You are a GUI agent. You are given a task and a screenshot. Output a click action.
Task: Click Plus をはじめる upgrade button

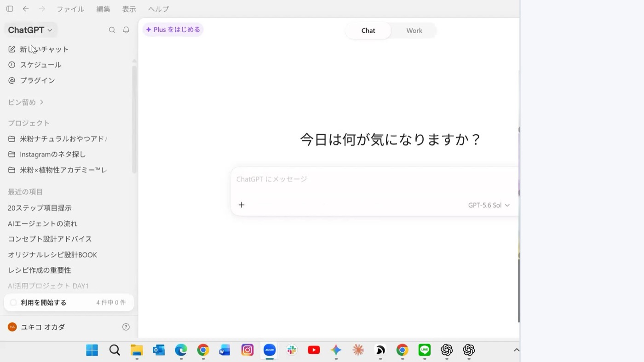tap(173, 29)
